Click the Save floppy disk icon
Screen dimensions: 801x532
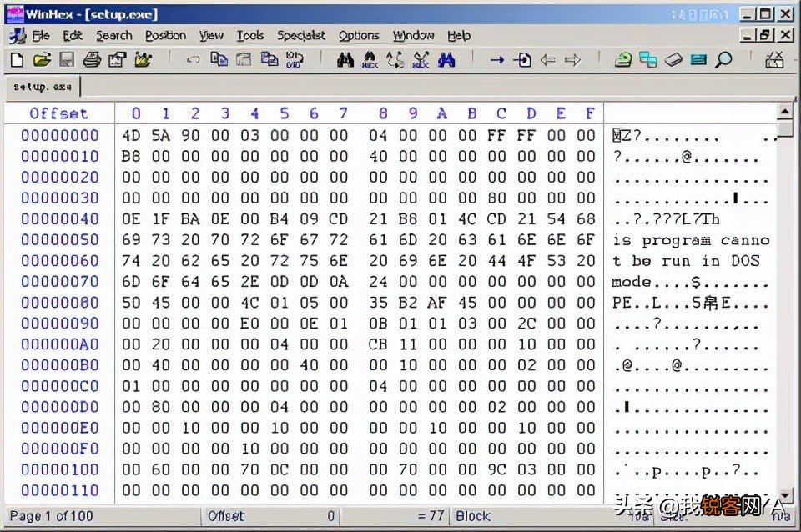point(67,60)
